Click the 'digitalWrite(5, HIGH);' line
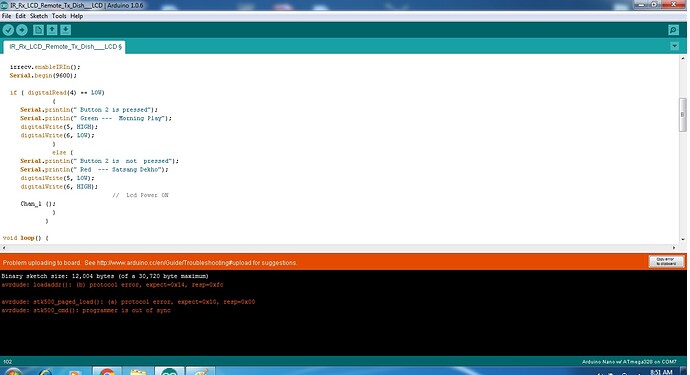Screen dimensions: 690x375 pos(59,127)
